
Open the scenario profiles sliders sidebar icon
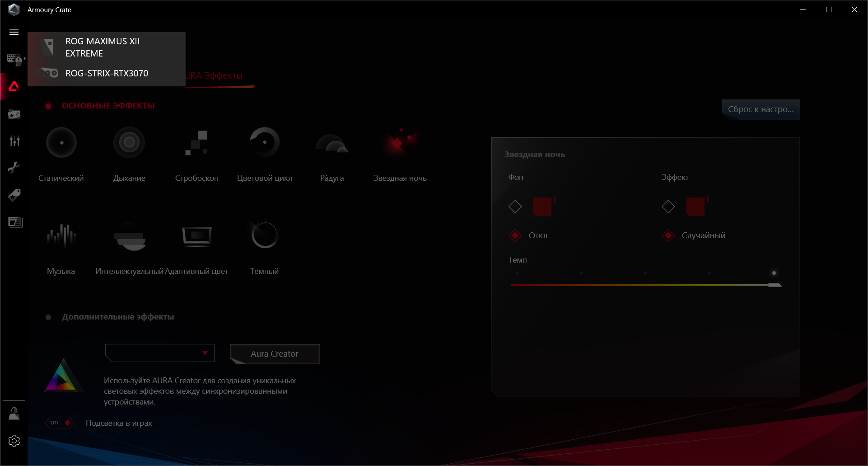(x=14, y=141)
